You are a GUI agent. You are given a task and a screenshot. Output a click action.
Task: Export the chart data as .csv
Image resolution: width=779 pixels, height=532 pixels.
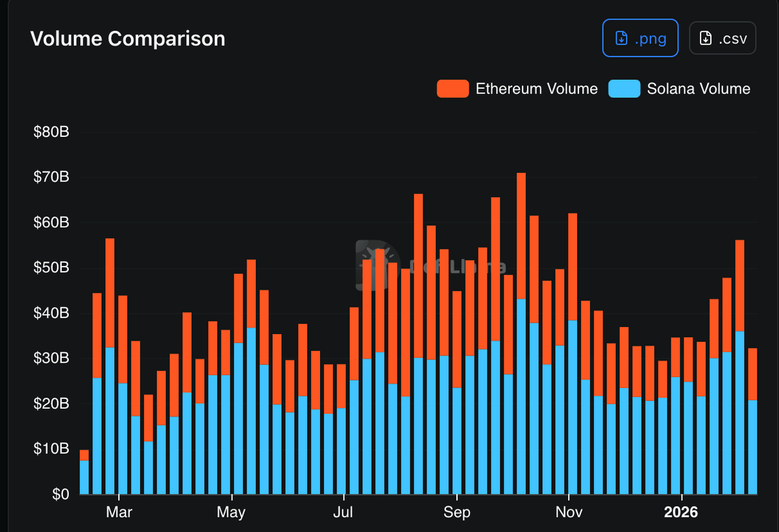[x=722, y=38]
